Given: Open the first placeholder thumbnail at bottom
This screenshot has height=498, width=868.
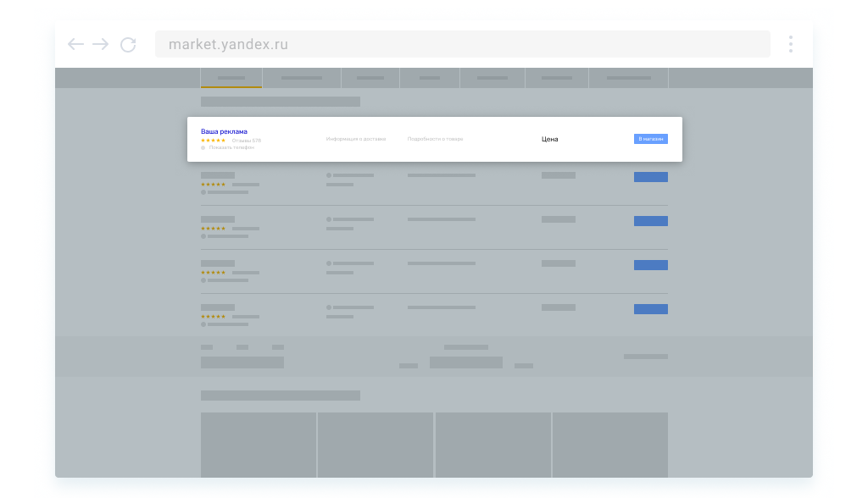Looking at the screenshot, I should pos(259,445).
